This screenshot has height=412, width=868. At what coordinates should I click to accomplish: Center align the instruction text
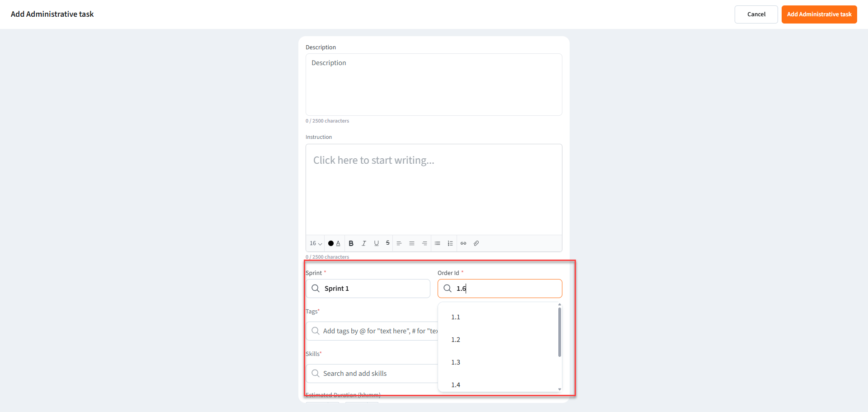[x=412, y=243]
